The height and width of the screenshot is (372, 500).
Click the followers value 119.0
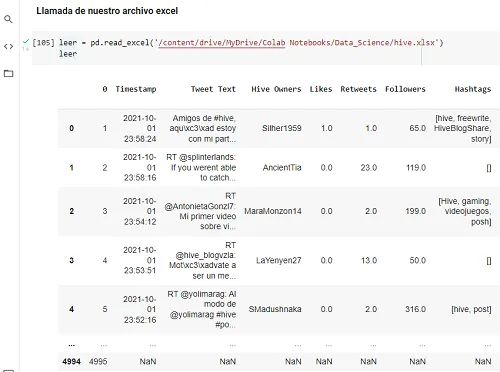coord(416,168)
